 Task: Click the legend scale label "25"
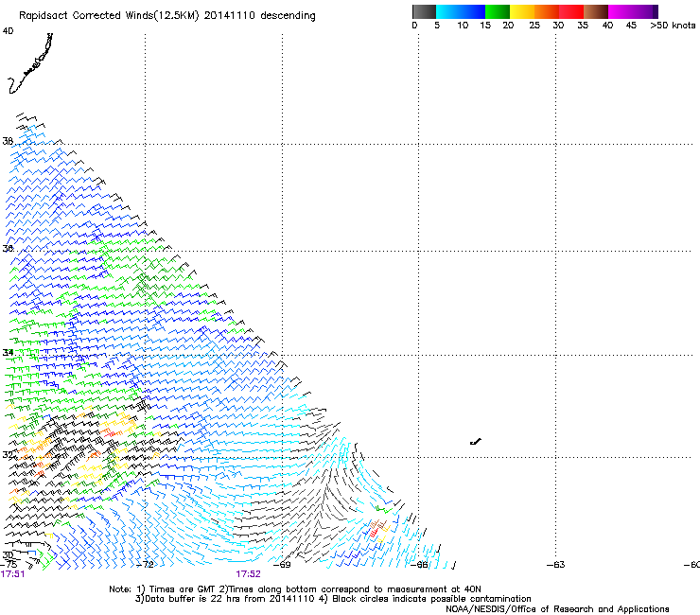534,26
